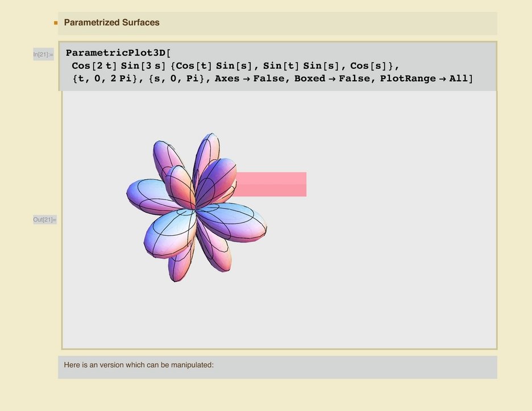
Task: Click the {s, 0, Pi} range in code
Action: (x=177, y=78)
